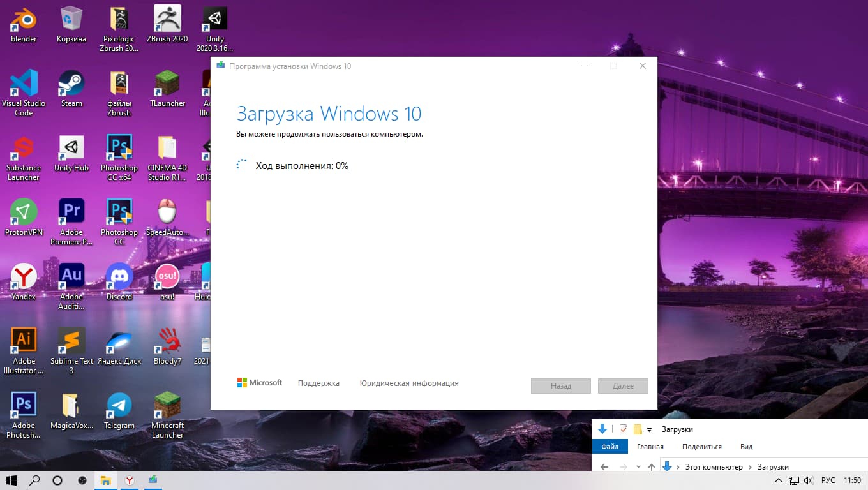This screenshot has width=868, height=490.
Task: Select the Pixologic Zbrush folder icon
Action: coord(119,29)
